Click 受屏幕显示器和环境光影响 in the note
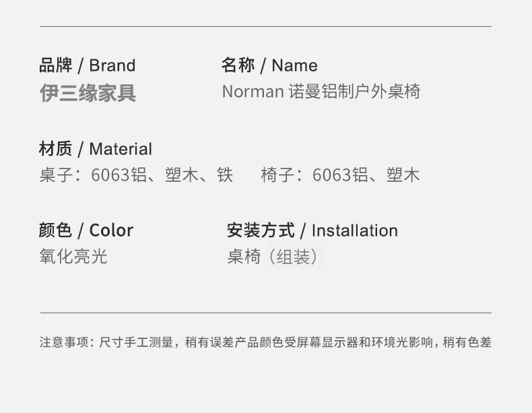532x413 pixels. (x=359, y=342)
